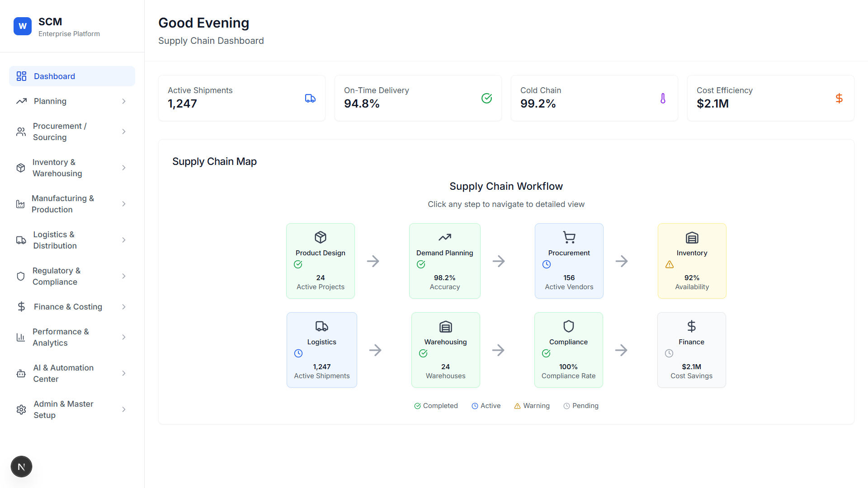Screen dimensions: 868x488
Task: Open Regulatory & Compliance sidebar item
Action: (x=57, y=276)
